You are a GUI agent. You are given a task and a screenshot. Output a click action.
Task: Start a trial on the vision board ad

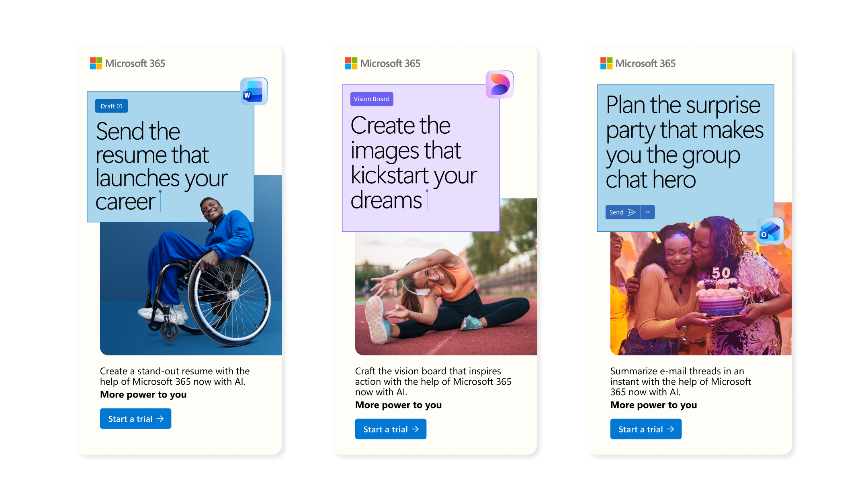[391, 429]
